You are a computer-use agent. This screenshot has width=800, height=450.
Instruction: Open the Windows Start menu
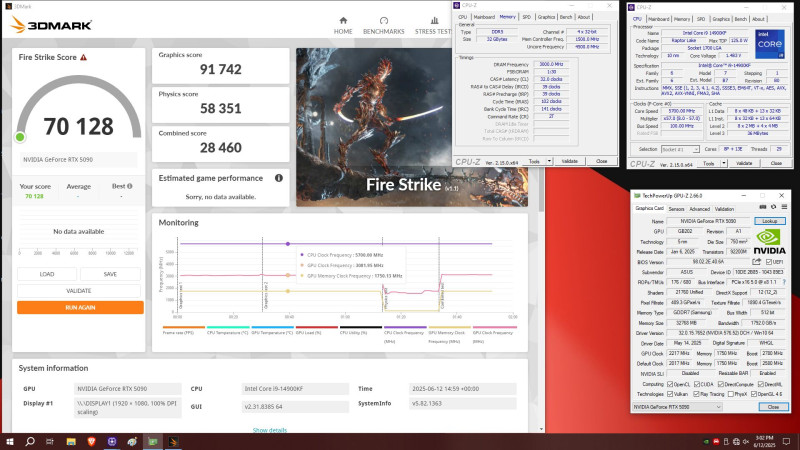9,441
